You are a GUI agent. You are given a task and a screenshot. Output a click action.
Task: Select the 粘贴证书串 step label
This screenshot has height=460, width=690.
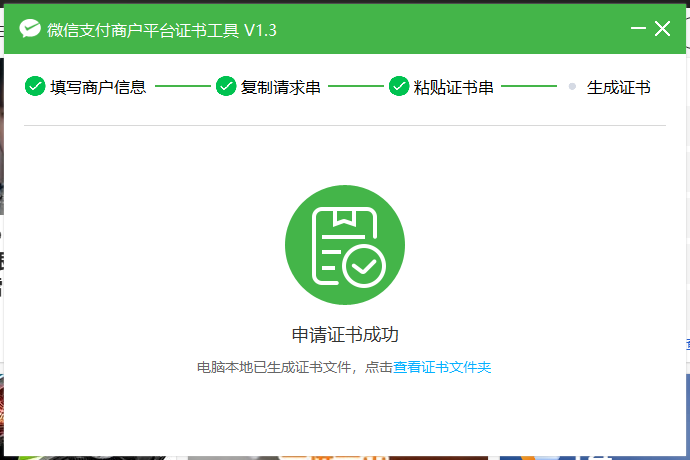click(x=454, y=87)
